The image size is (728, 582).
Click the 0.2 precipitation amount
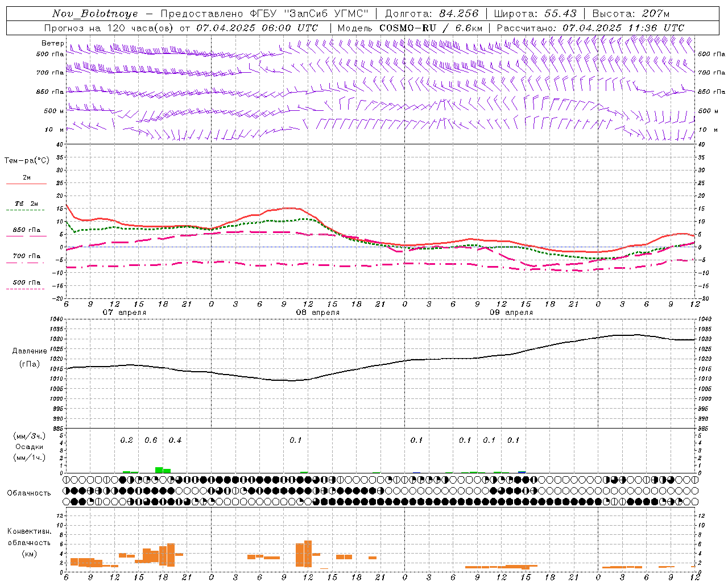coord(126,440)
